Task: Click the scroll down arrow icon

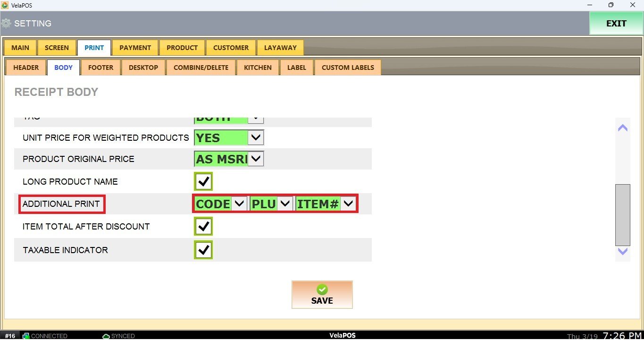Action: pos(623,252)
